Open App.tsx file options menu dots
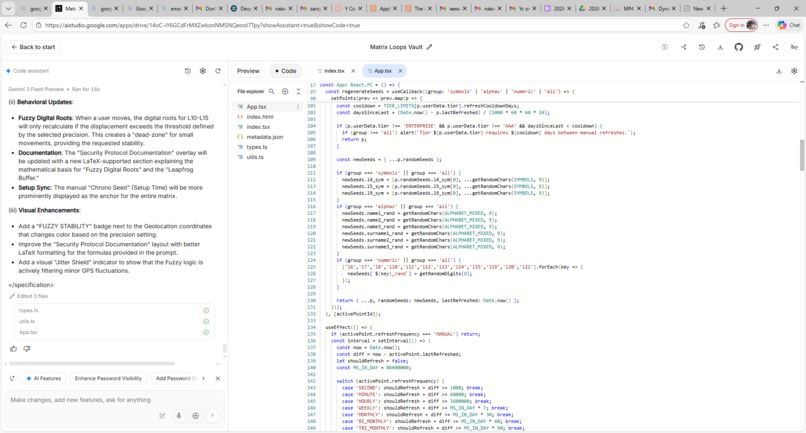Screen dimensions: 806x433 [x=298, y=106]
